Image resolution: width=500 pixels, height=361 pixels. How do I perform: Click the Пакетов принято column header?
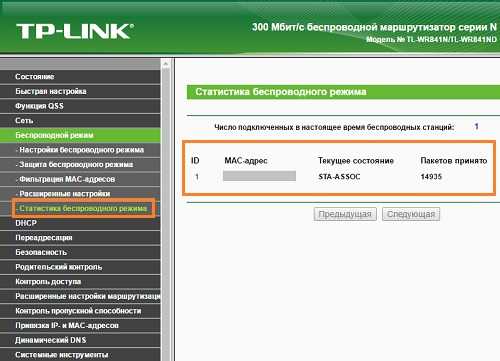[x=454, y=161]
